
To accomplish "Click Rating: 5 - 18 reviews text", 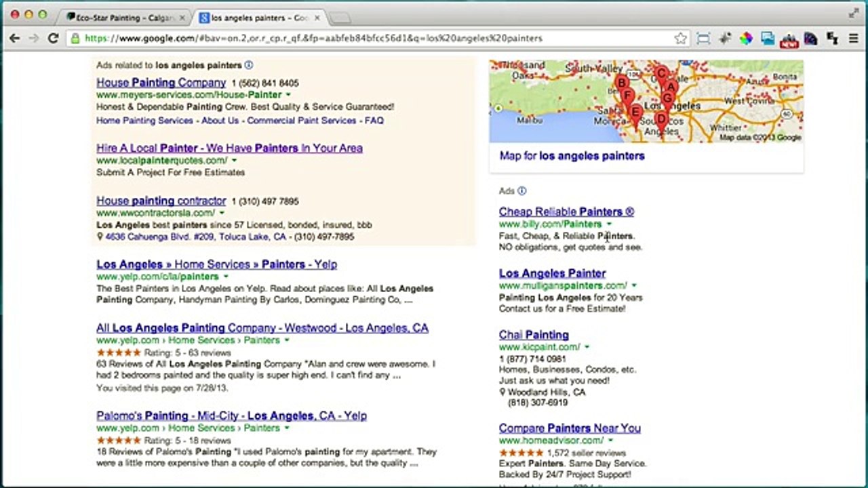I will [187, 441].
